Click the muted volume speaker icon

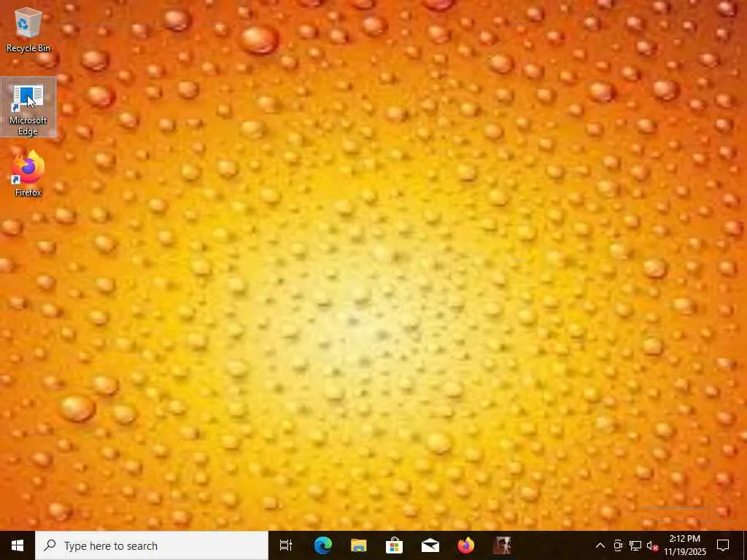pos(652,545)
